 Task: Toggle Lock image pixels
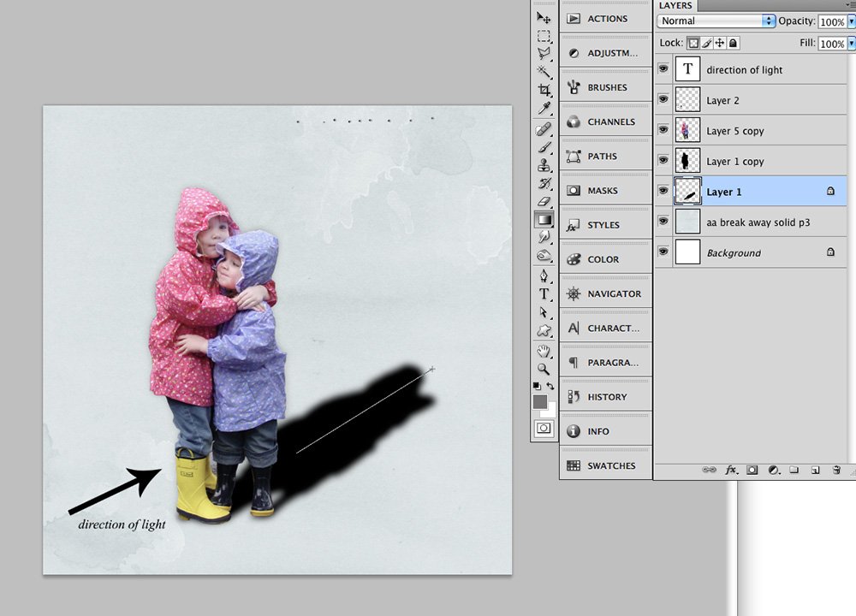[x=707, y=43]
